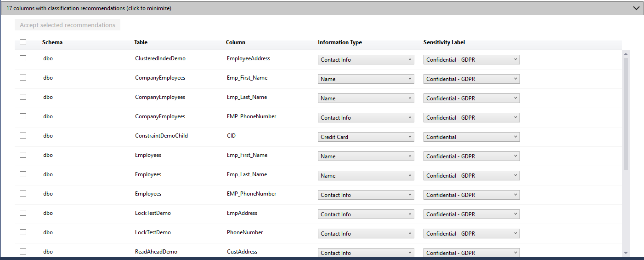This screenshot has height=260, width=644.
Task: Click scrollbar up arrow of recommendations list
Action: tap(626, 54)
